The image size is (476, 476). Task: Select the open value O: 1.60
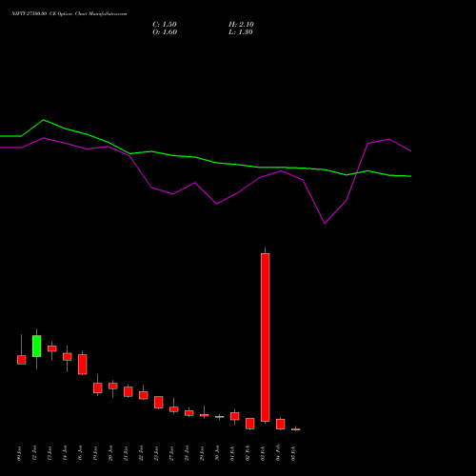pos(165,32)
